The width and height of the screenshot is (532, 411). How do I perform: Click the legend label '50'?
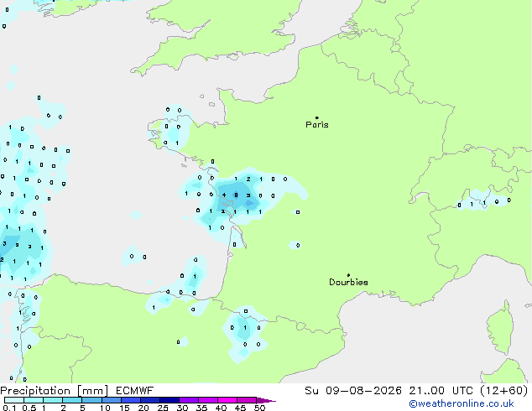pos(259,408)
